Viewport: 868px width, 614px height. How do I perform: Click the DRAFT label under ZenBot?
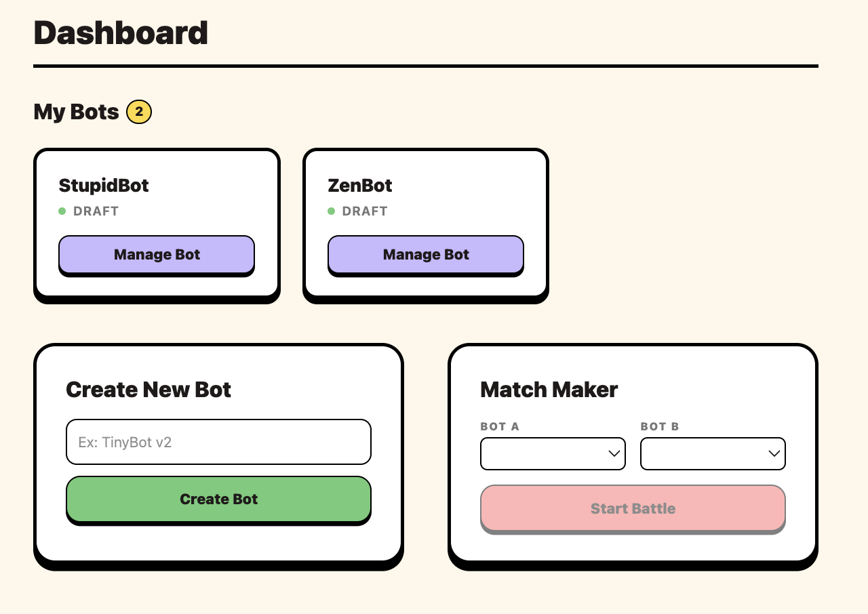tap(365, 211)
